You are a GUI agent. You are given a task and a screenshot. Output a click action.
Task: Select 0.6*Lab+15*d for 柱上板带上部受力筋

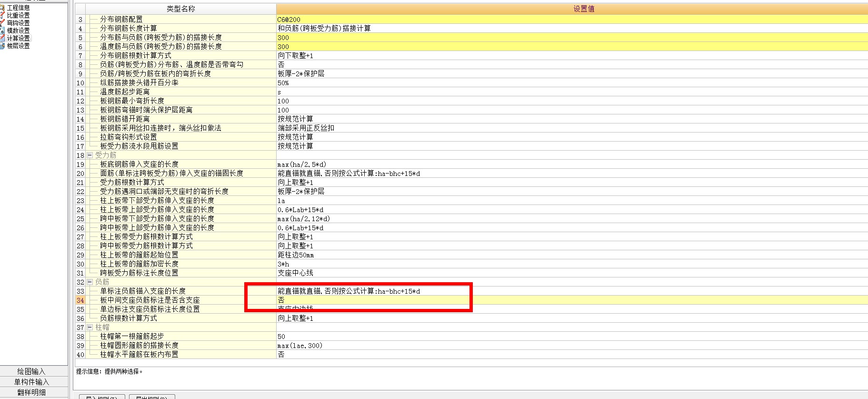click(572, 210)
